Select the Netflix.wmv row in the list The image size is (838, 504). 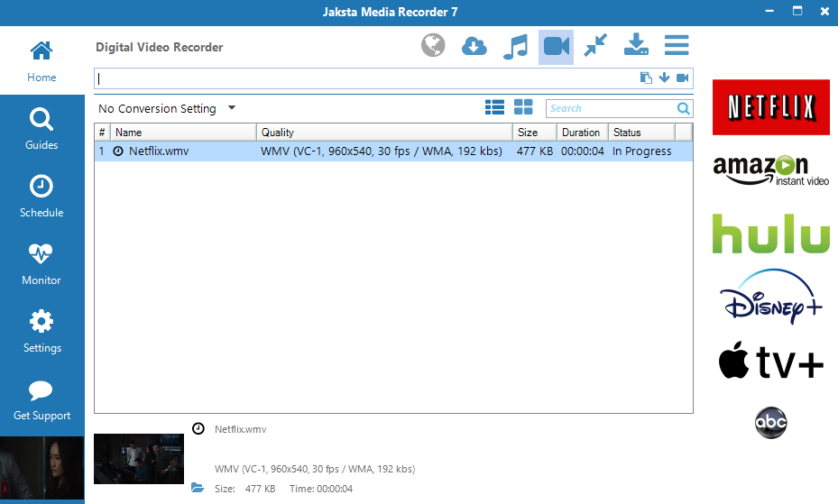[393, 151]
